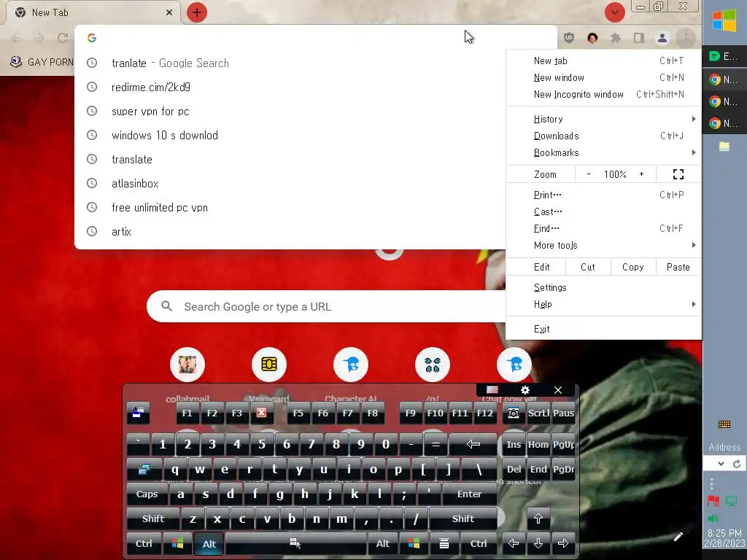The image size is (747, 560).
Task: Open the side panel icon in toolbar
Action: coord(639,38)
